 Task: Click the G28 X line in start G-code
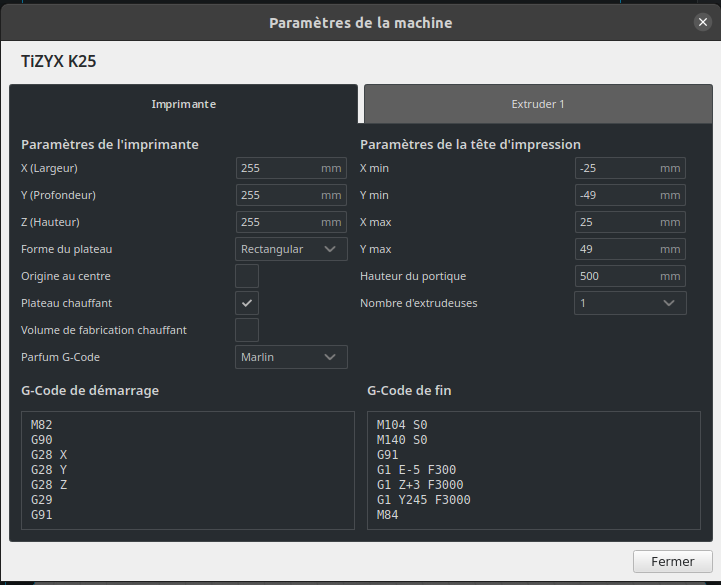point(49,455)
